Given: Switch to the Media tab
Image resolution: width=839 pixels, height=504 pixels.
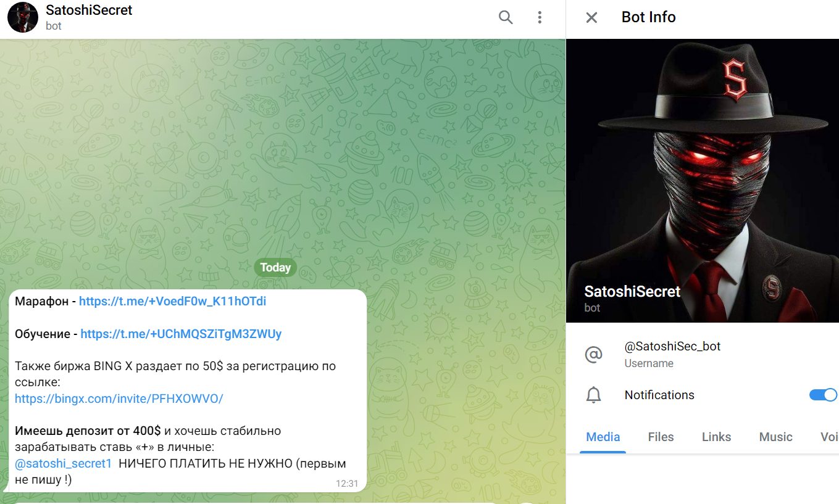Looking at the screenshot, I should click(x=603, y=437).
